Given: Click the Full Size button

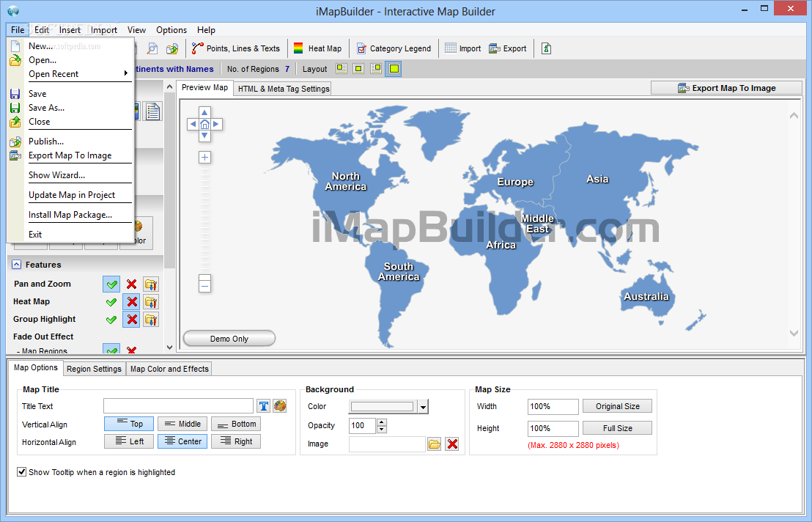Looking at the screenshot, I should pyautogui.click(x=617, y=428).
